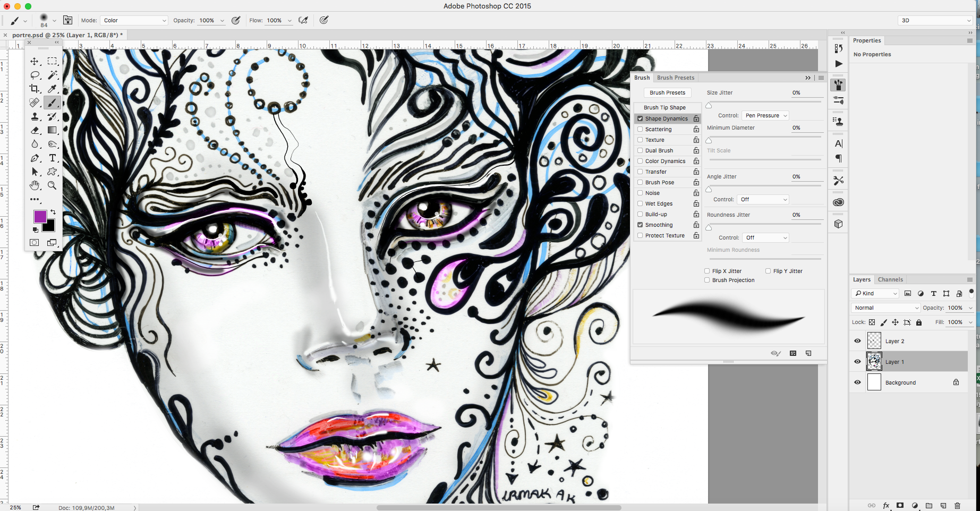Viewport: 980px width, 511px height.
Task: Select the Layers tab
Action: click(x=862, y=279)
